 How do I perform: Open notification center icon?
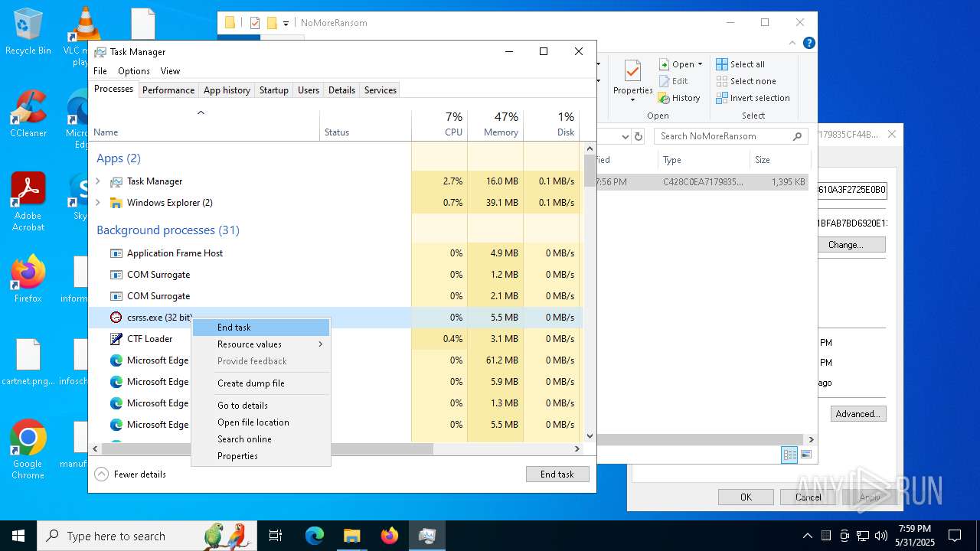[x=955, y=536]
